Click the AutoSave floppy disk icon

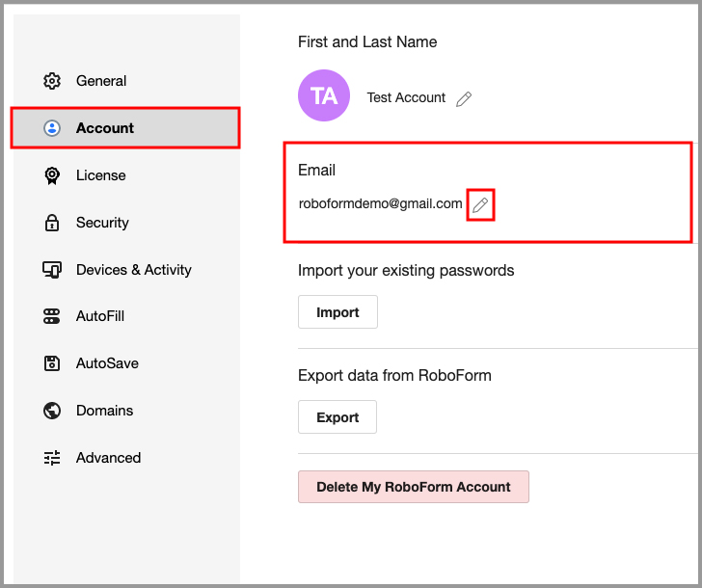pyautogui.click(x=52, y=363)
